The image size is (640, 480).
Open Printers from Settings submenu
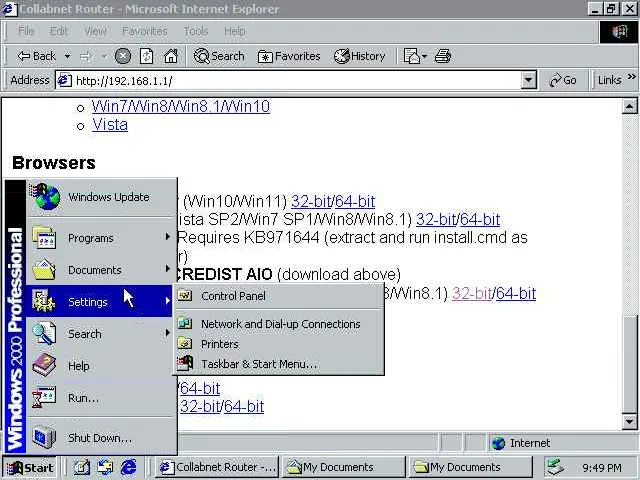[279, 344]
